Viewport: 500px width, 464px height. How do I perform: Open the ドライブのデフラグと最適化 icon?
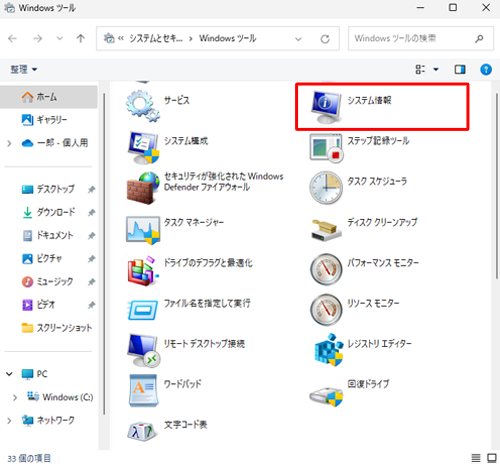pos(143,270)
